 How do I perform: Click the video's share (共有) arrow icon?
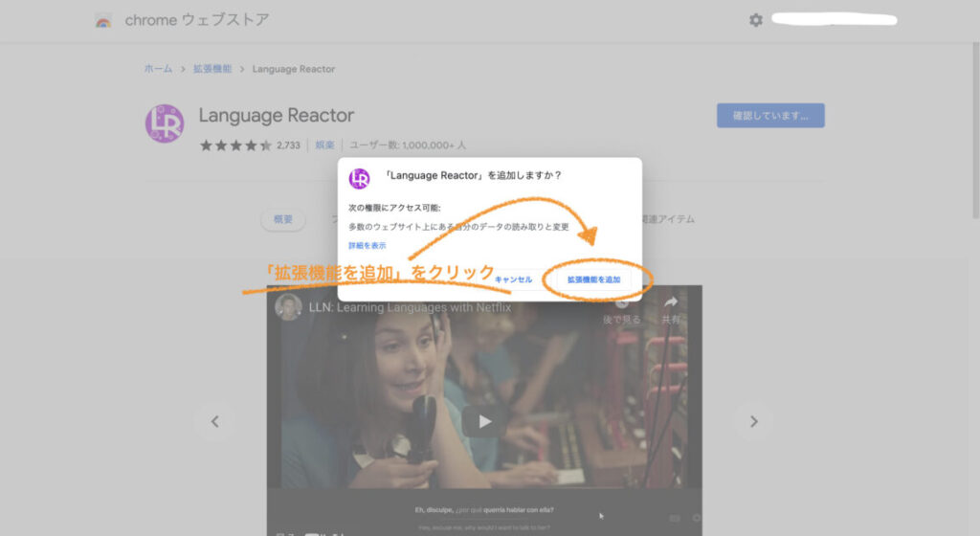click(x=672, y=302)
